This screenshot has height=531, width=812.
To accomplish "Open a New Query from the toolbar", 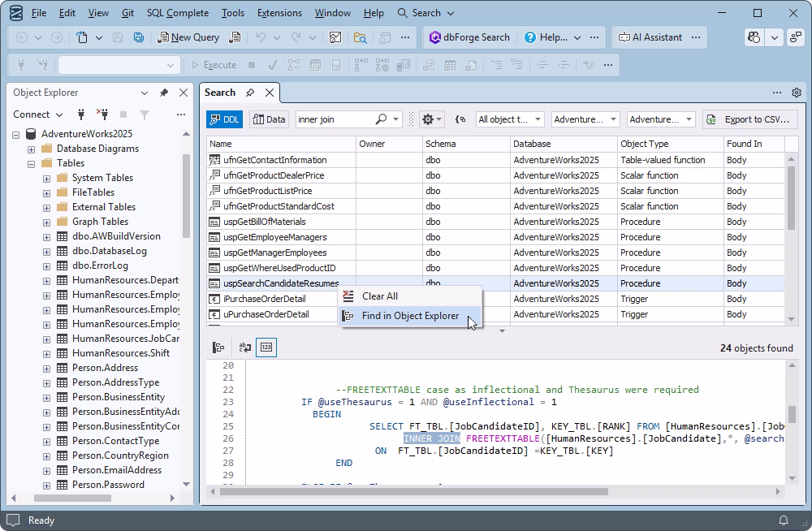I will 188,37.
